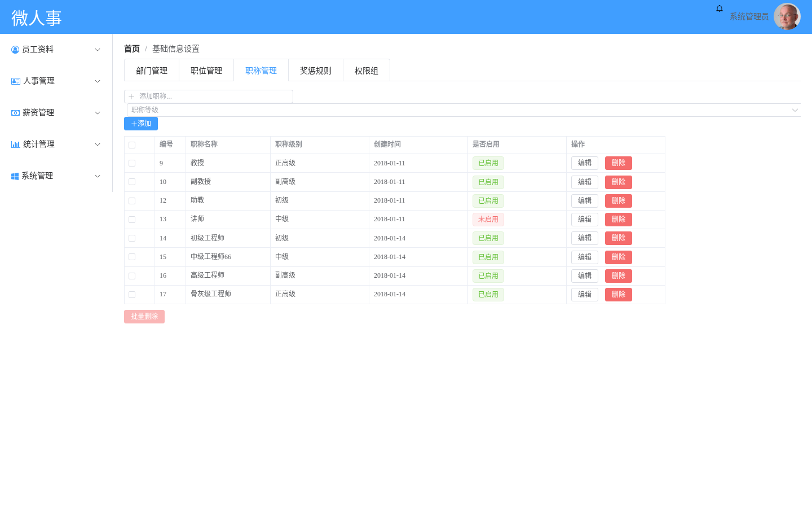Viewport: 812px width, 508px height.
Task: Switch to the 职位管理 tab
Action: (206, 71)
